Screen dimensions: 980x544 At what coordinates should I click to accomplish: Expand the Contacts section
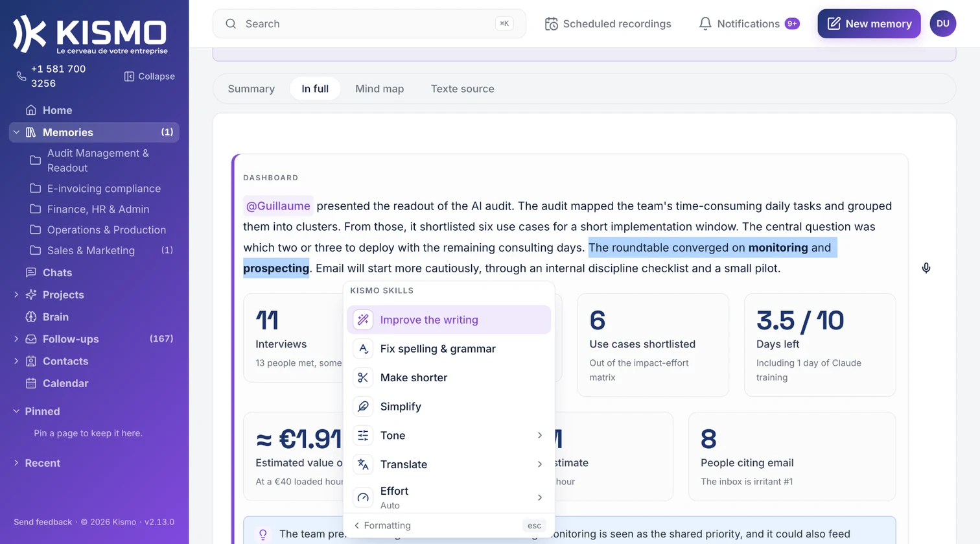pyautogui.click(x=16, y=361)
